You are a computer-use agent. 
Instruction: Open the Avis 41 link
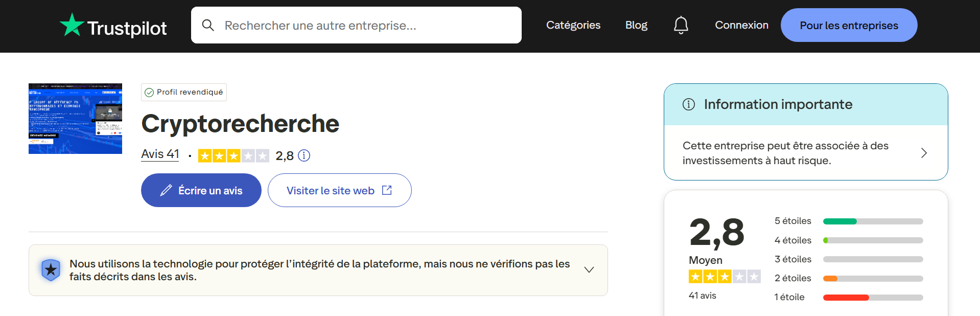point(160,154)
